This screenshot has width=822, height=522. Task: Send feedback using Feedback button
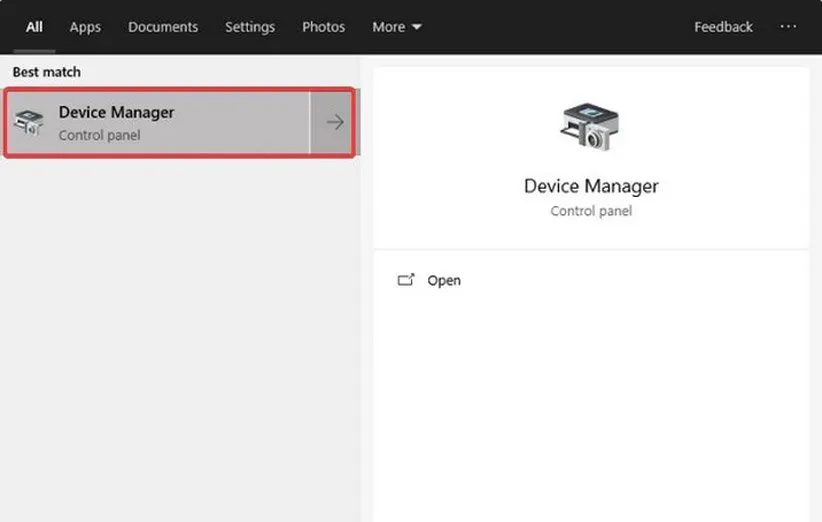click(723, 27)
